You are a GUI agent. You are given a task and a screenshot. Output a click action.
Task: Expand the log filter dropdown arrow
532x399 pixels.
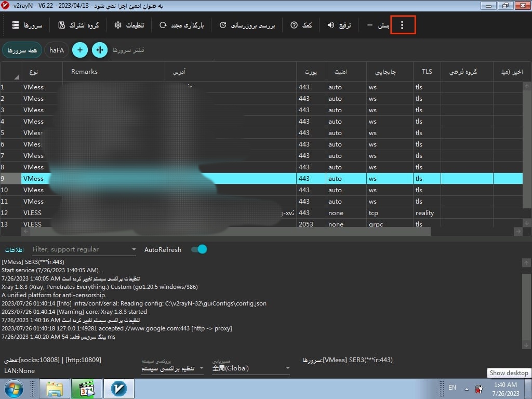[x=134, y=250]
